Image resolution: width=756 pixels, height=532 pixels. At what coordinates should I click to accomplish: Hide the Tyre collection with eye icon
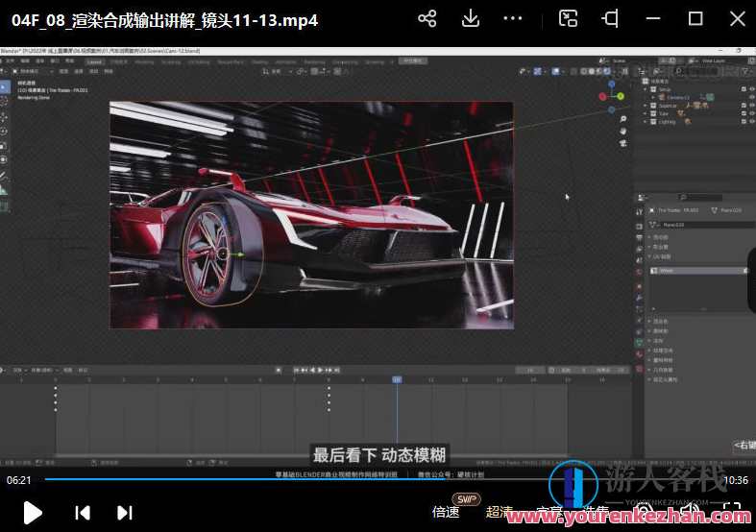point(751,113)
